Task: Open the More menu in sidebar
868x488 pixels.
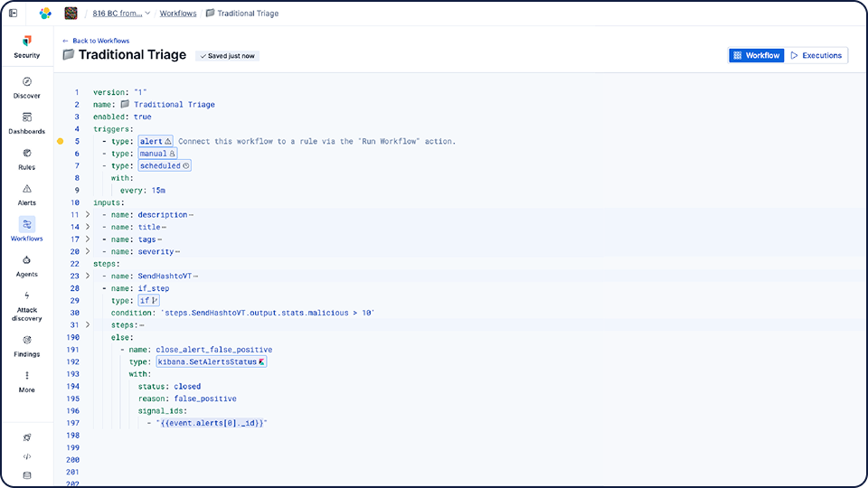Action: coord(26,381)
